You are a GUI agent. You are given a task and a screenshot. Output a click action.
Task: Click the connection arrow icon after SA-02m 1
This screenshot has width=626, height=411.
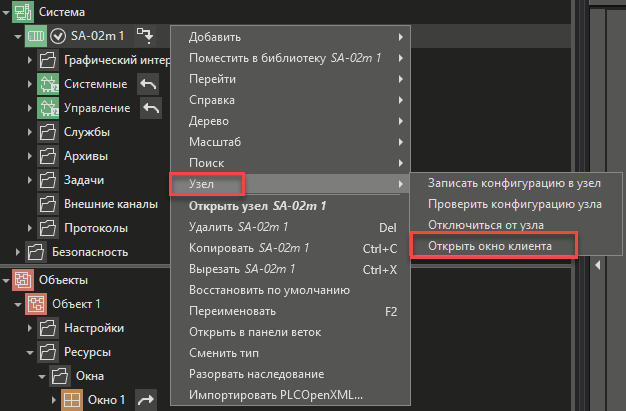pyautogui.click(x=145, y=36)
